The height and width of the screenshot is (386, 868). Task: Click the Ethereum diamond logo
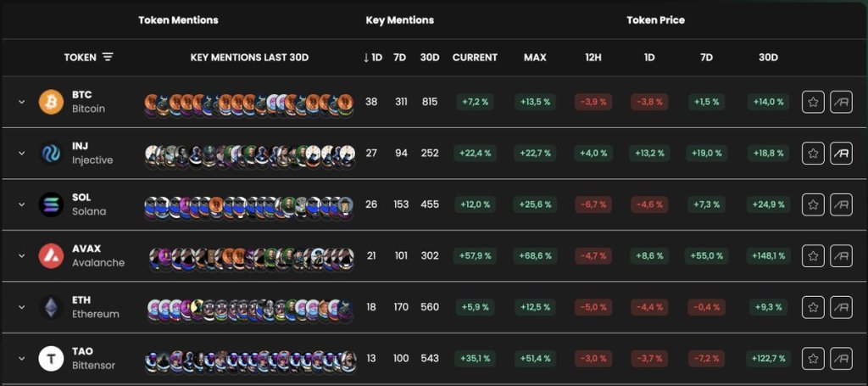click(51, 307)
